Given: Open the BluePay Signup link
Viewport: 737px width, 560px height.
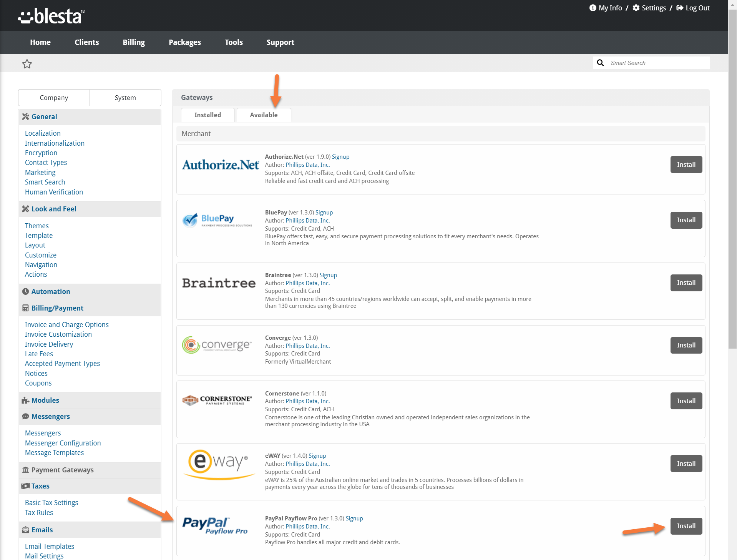Looking at the screenshot, I should click(x=324, y=213).
